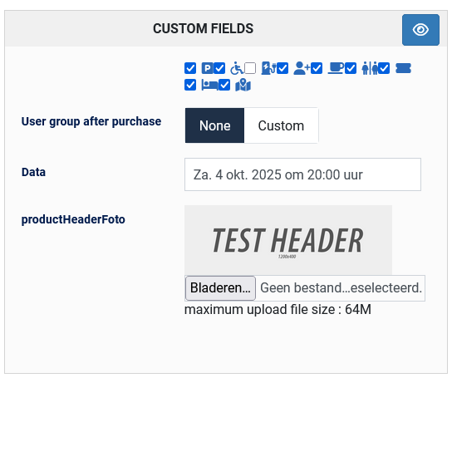
Task: Click the EV charging station icon
Action: point(268,68)
